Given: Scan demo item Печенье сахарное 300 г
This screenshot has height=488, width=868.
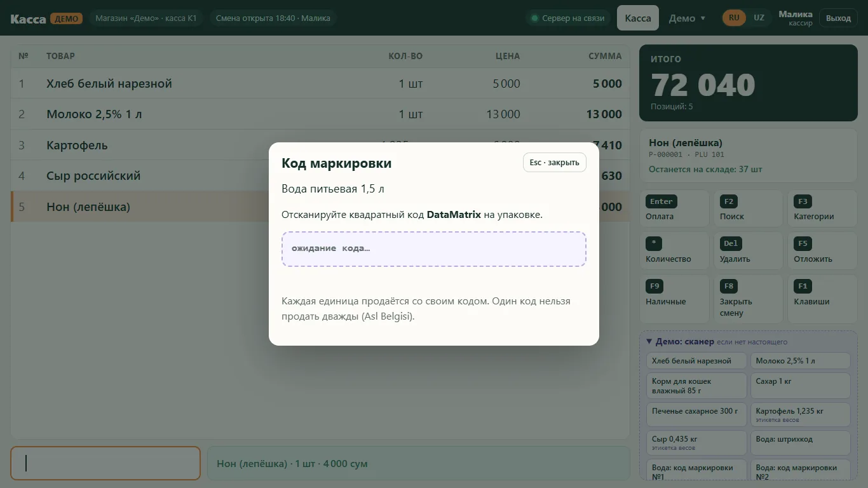Looking at the screenshot, I should click(x=696, y=415).
